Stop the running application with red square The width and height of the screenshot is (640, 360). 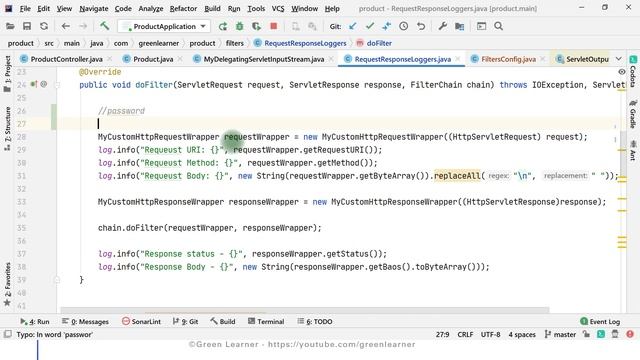[x=273, y=27]
